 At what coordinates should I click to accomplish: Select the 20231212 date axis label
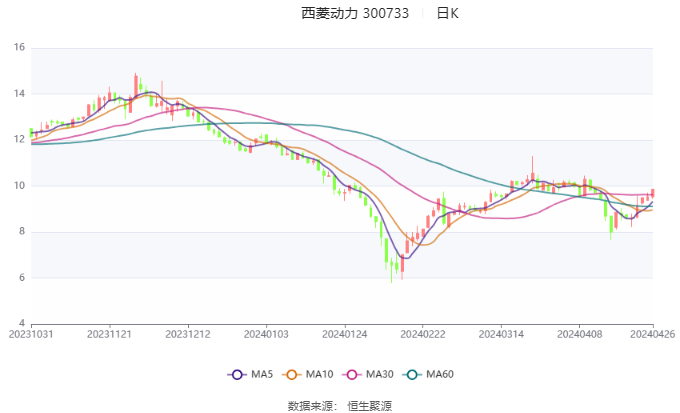(188, 334)
